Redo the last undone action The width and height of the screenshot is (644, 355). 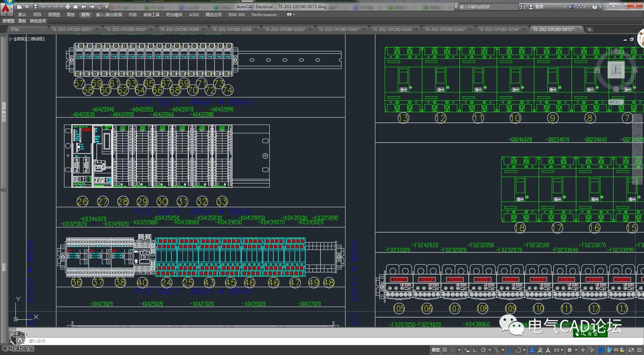[55, 6]
